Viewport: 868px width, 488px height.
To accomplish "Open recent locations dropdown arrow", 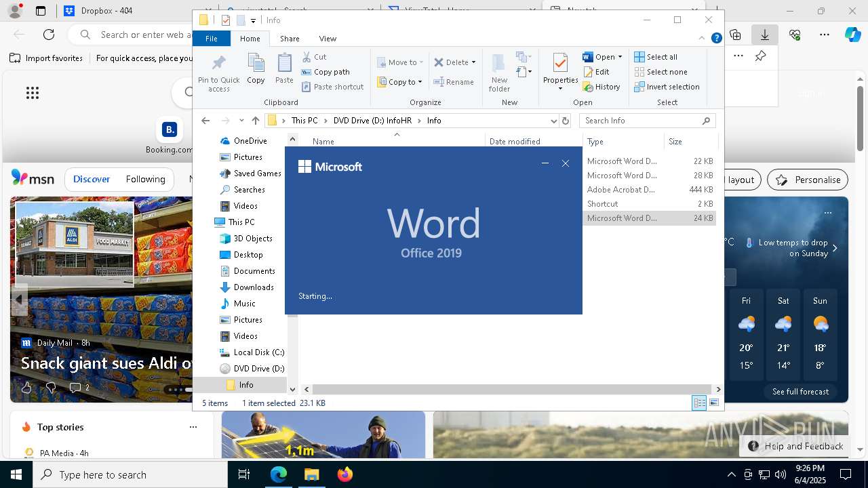I will pyautogui.click(x=241, y=121).
